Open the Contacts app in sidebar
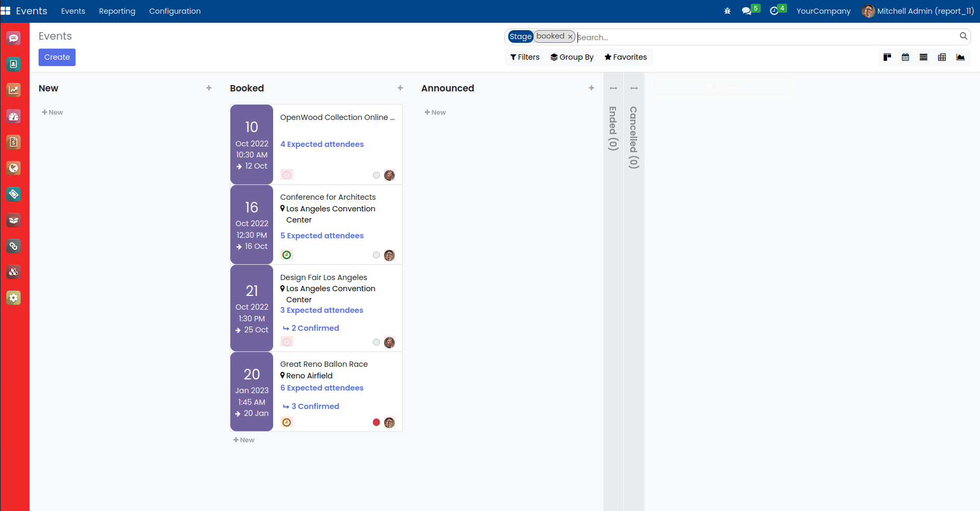Viewport: 980px width, 511px height. (14, 64)
